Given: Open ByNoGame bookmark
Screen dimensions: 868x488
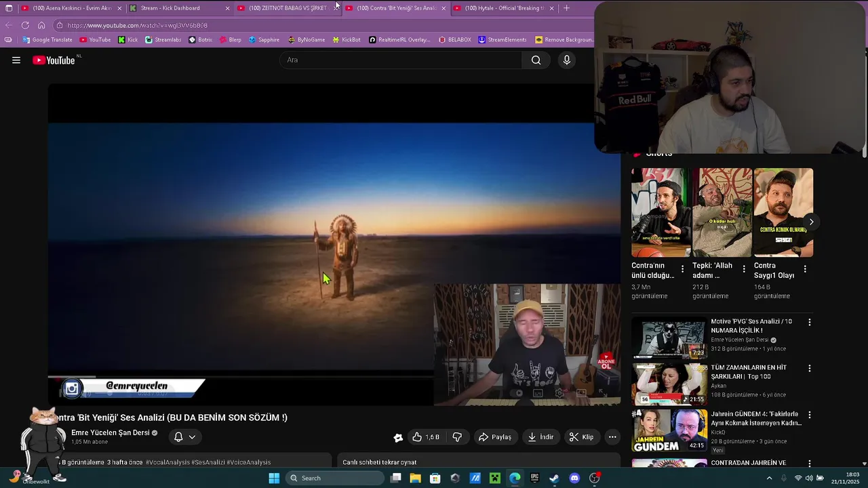Looking at the screenshot, I should pos(307,39).
